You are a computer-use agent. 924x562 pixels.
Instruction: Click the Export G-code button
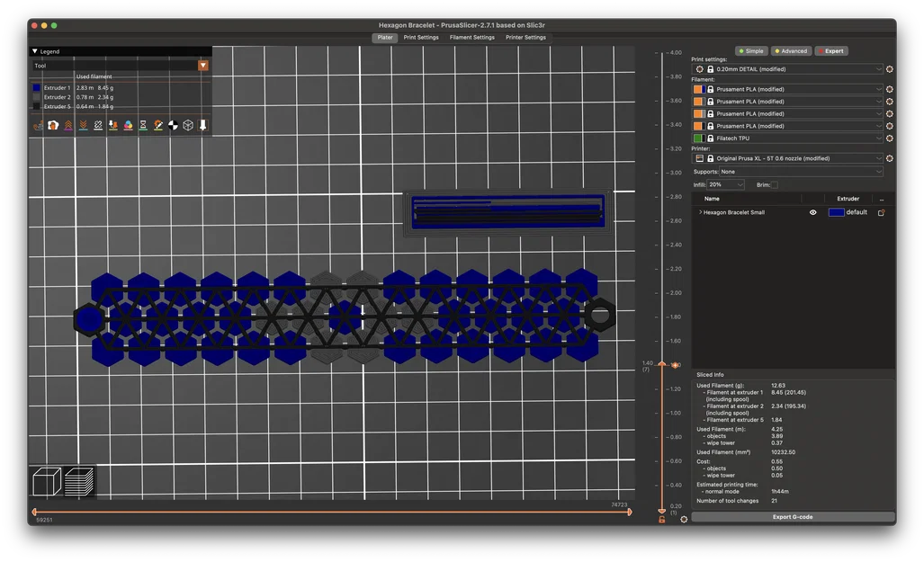point(793,517)
